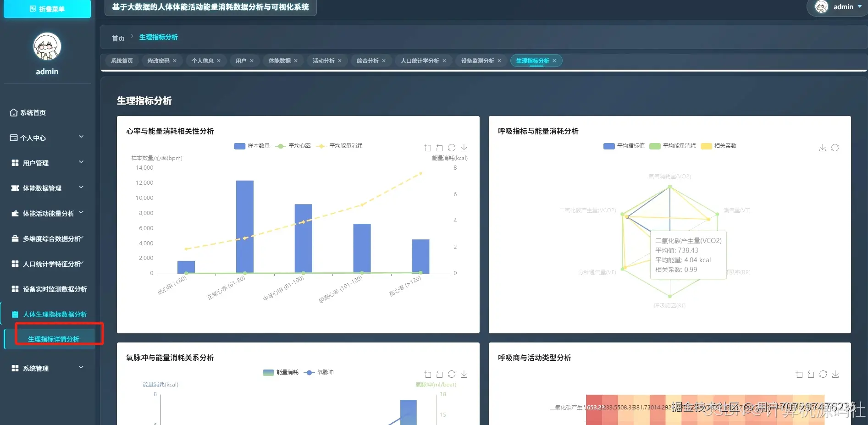Toggle 平均心率 legend series

(x=293, y=146)
